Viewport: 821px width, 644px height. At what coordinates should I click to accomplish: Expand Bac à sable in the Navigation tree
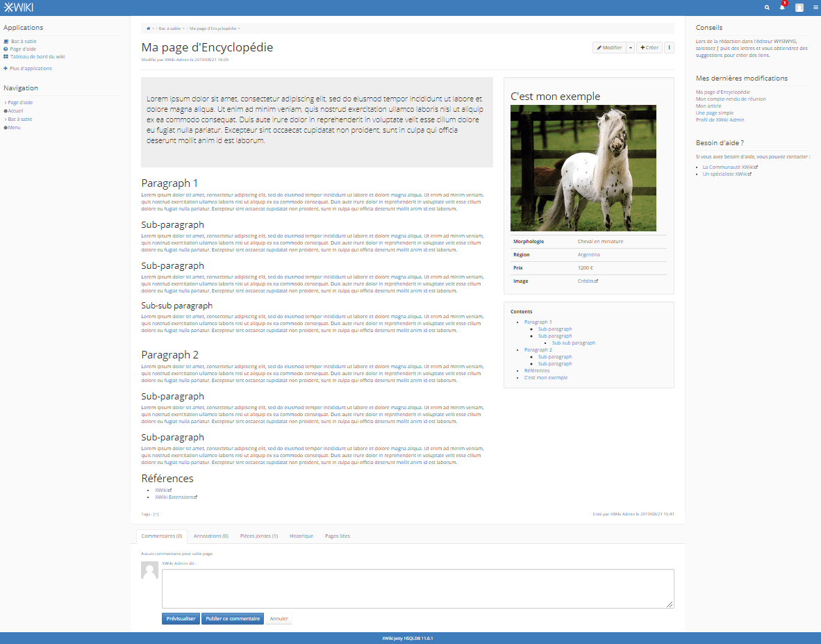pos(6,119)
